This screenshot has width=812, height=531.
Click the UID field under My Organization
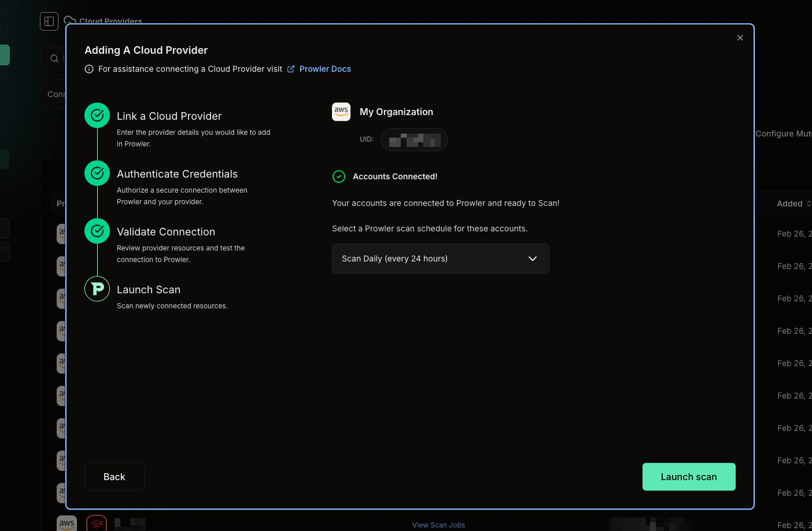point(414,139)
